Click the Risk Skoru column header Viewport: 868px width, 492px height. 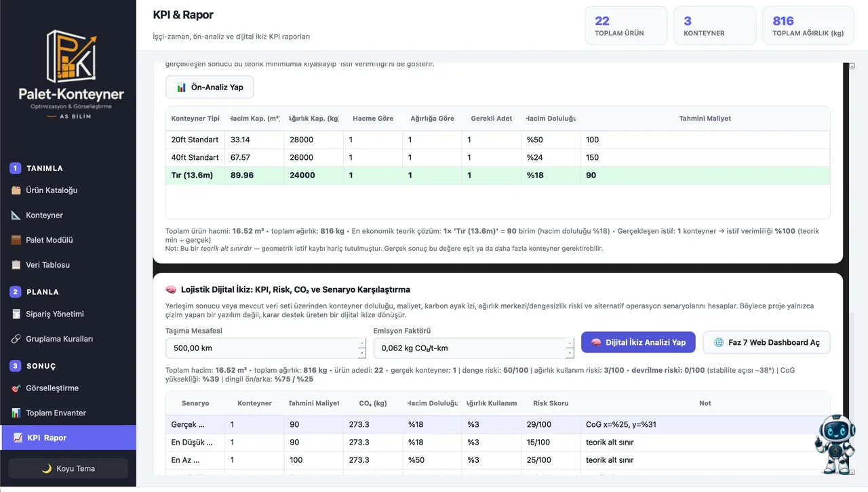click(x=549, y=403)
